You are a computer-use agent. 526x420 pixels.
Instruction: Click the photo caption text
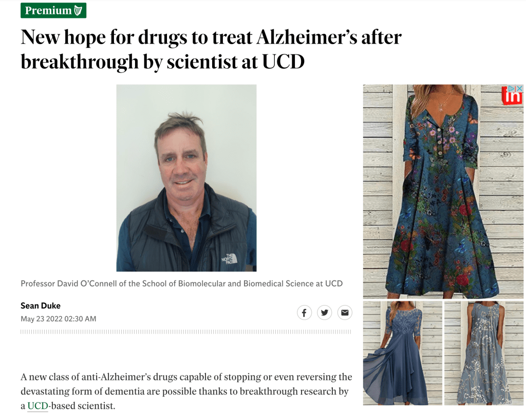point(181,283)
